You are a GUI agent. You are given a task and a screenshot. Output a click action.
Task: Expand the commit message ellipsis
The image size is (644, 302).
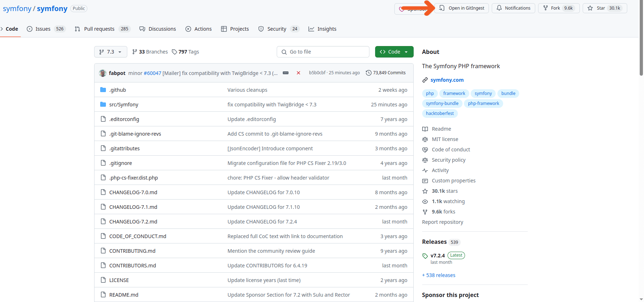pos(286,73)
